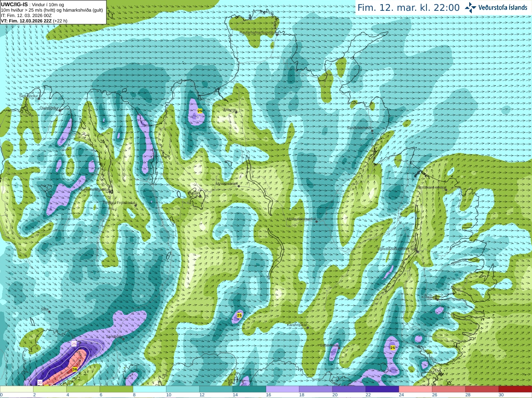Select the 24–26 m/s legend swatch

[x=416, y=389]
